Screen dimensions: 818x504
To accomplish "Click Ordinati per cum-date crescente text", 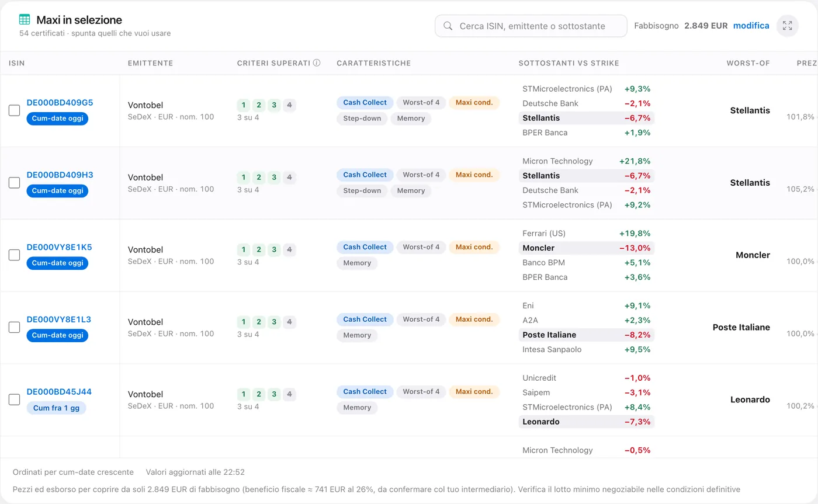I will click(x=73, y=472).
